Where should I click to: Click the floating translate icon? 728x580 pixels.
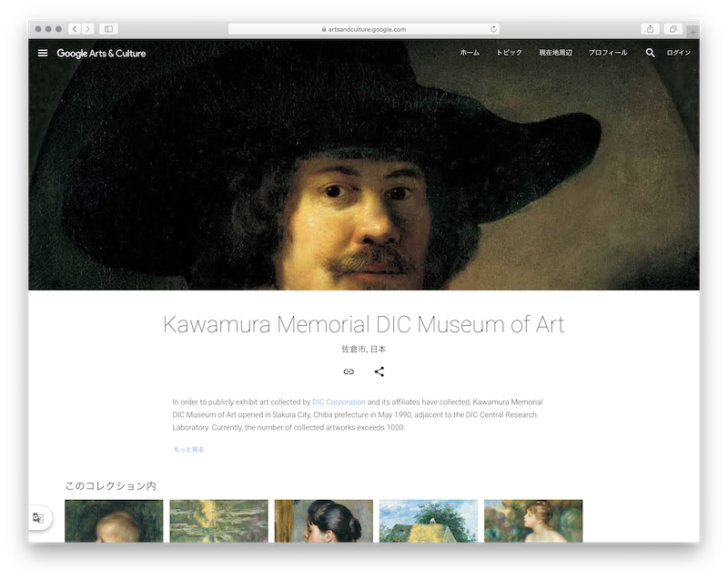(x=38, y=517)
